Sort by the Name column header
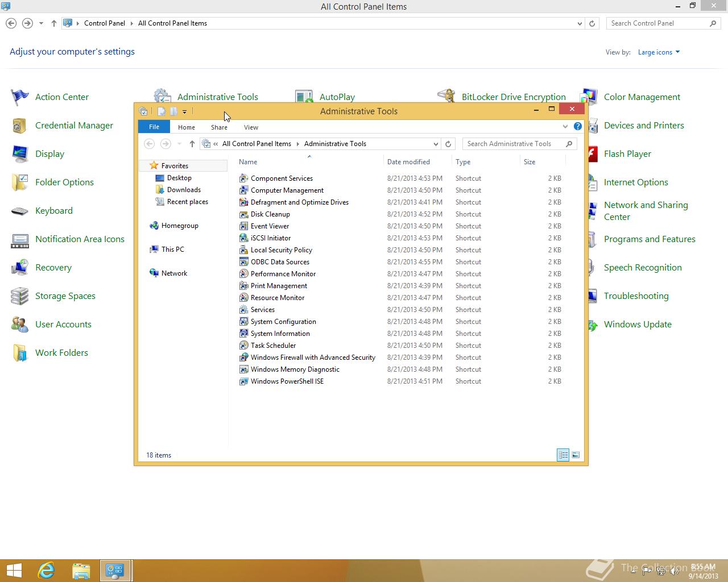Image resolution: width=728 pixels, height=582 pixels. pyautogui.click(x=309, y=162)
